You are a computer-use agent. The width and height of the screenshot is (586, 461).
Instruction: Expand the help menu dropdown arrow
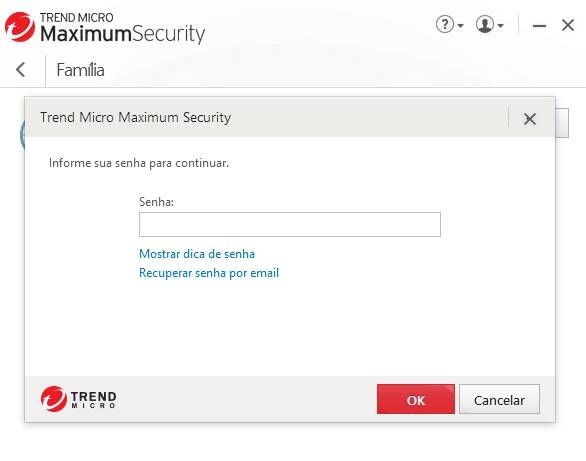coord(460,26)
